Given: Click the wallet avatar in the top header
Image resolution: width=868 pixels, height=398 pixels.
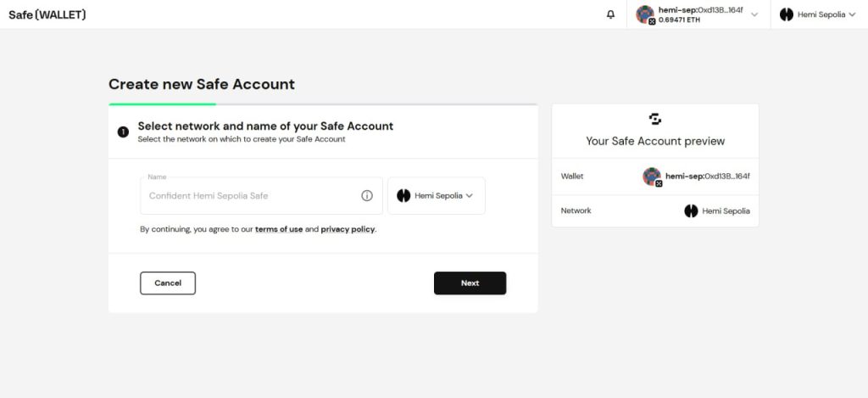Looking at the screenshot, I should tap(646, 14).
